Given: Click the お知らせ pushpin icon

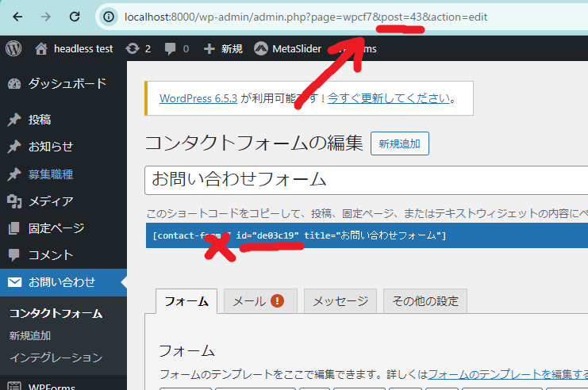Looking at the screenshot, I should click(x=14, y=147).
